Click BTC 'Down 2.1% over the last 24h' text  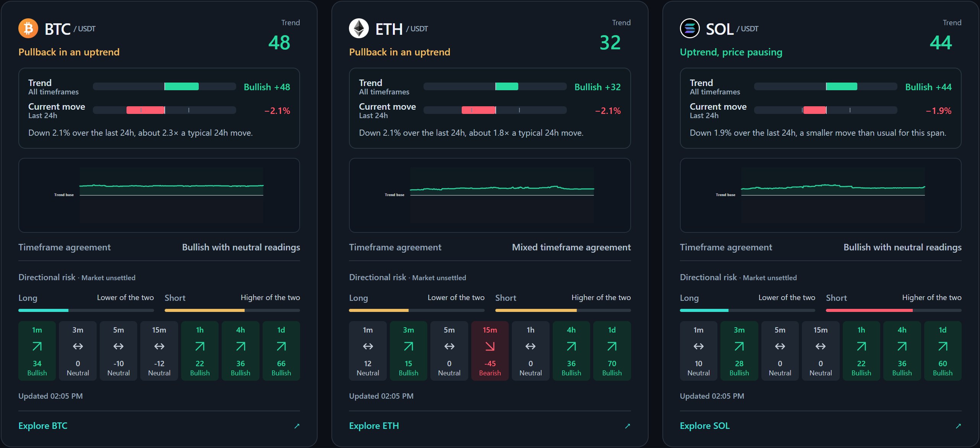pos(141,133)
